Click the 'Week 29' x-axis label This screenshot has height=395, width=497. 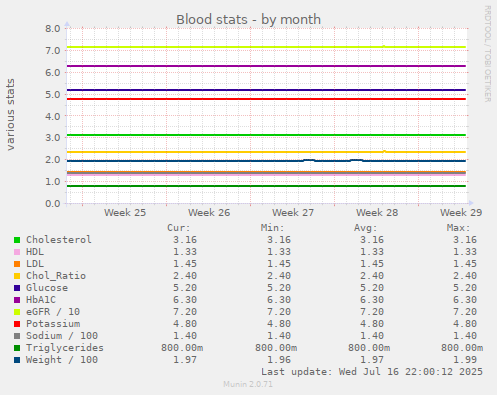pos(461,213)
